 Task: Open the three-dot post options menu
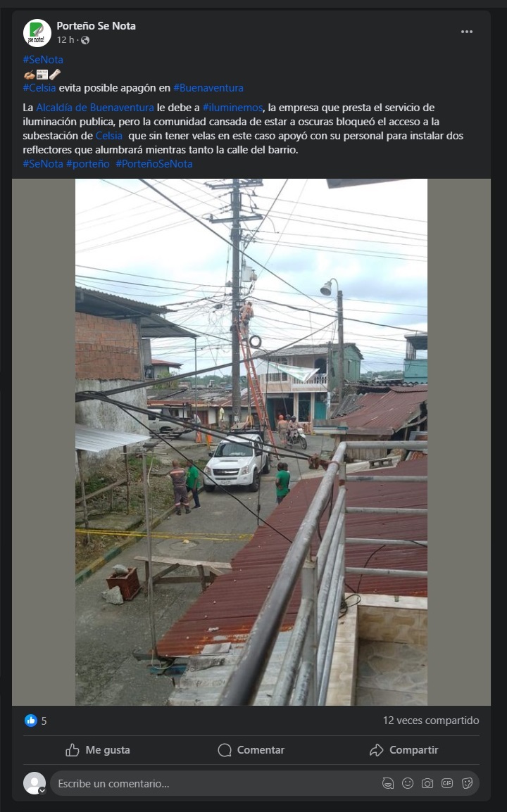coord(467,32)
